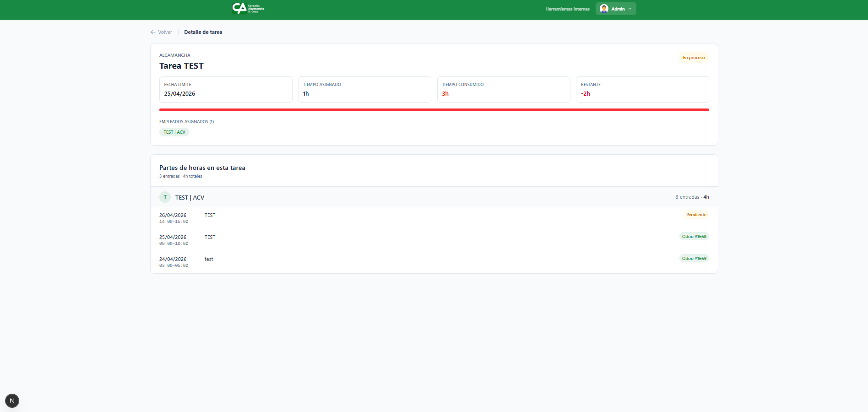The width and height of the screenshot is (868, 412).
Task: Click the Fecha límite card
Action: 226,90
